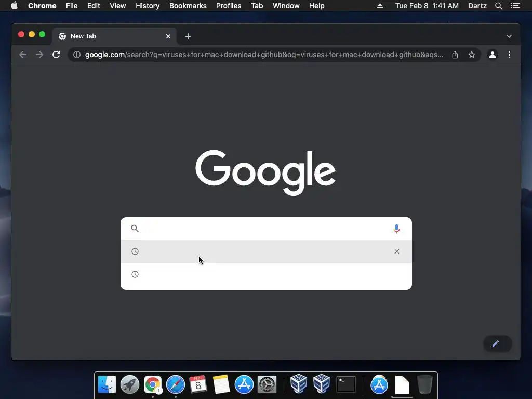Open a new tab with the plus button
The height and width of the screenshot is (399, 532).
pos(188,36)
